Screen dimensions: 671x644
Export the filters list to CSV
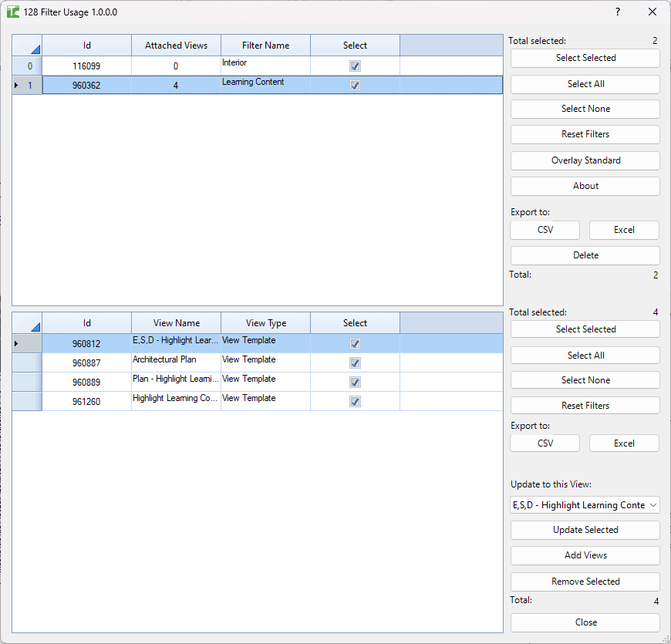545,230
